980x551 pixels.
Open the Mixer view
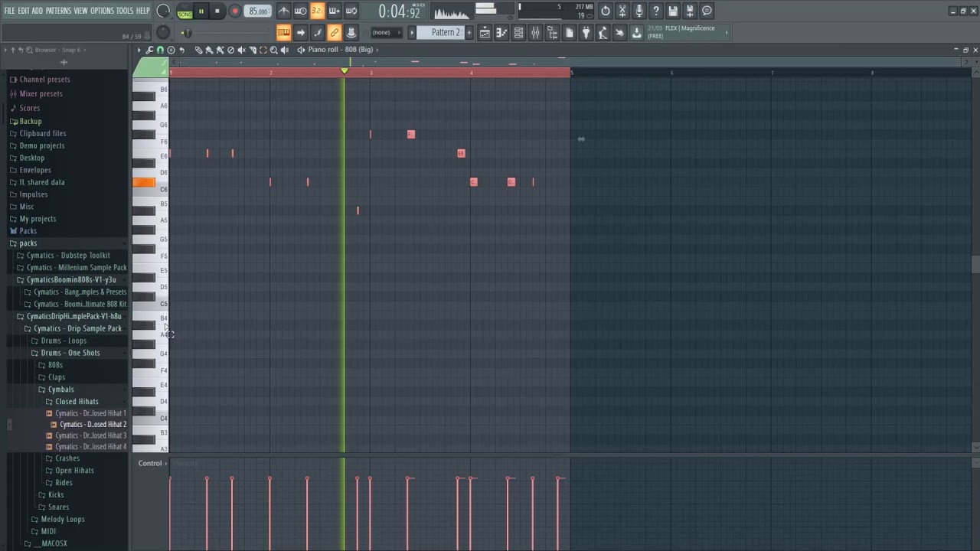(x=535, y=32)
